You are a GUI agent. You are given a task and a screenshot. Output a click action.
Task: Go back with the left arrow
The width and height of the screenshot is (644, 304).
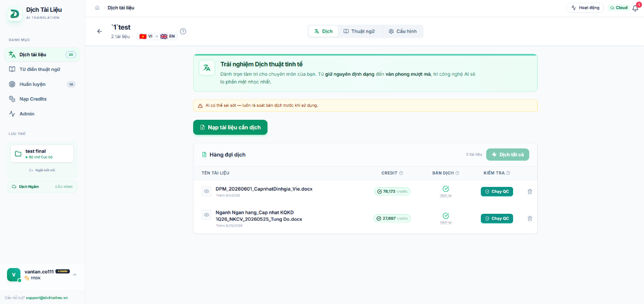click(x=99, y=31)
